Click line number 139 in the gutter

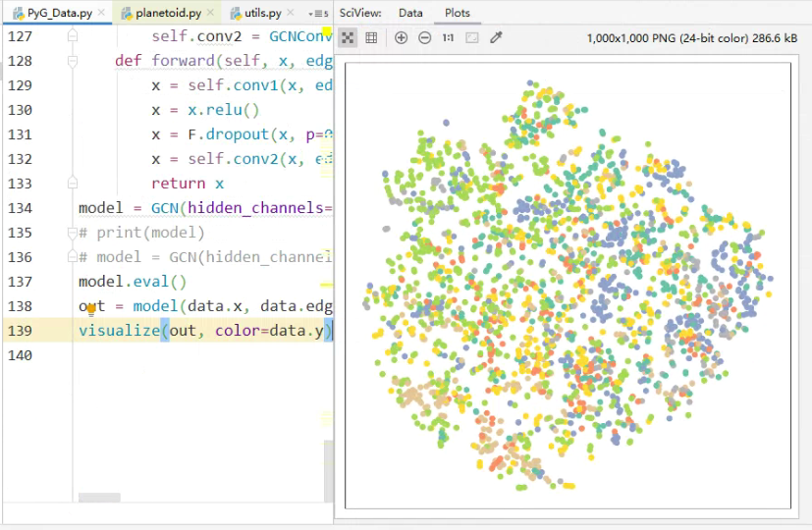point(20,331)
